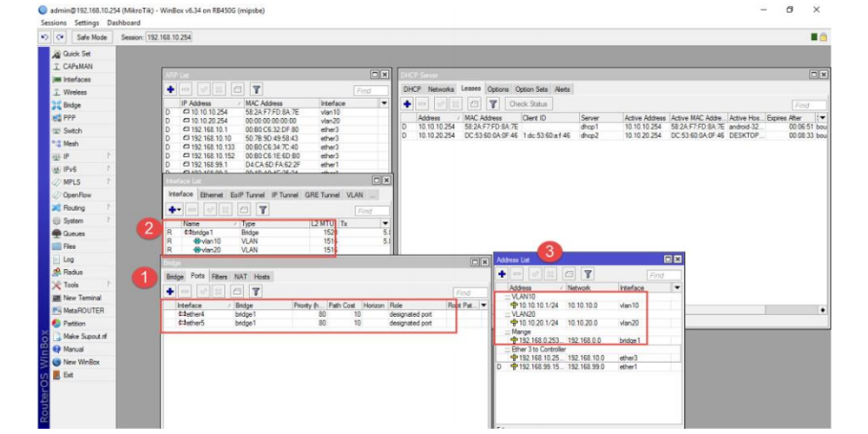Open ARP List column dropdown arrow

point(385,103)
